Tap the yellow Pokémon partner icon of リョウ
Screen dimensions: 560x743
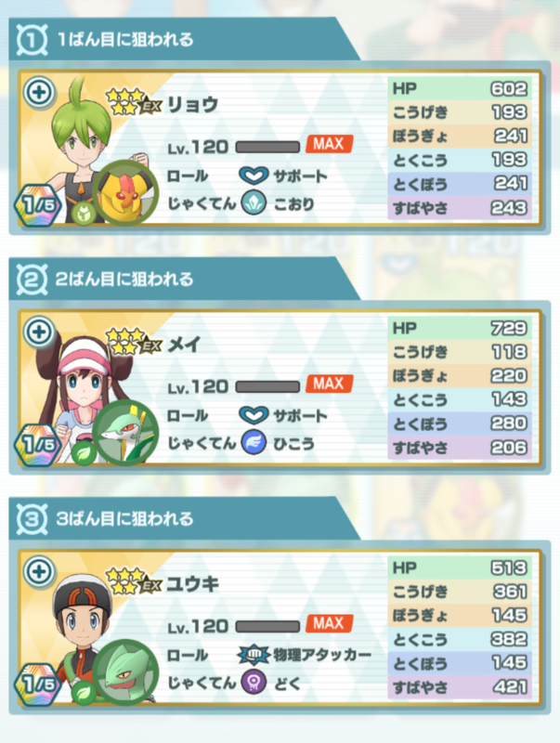point(125,193)
